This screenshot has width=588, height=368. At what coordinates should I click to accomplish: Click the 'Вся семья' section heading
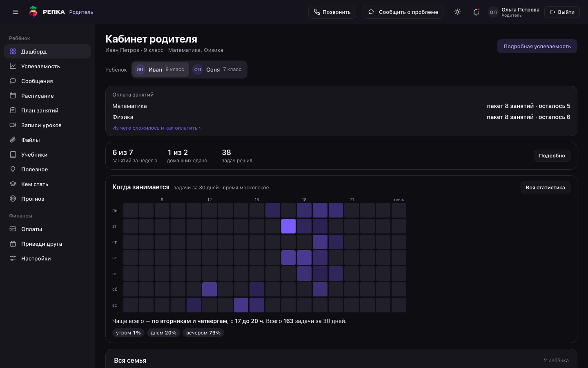coord(130,360)
